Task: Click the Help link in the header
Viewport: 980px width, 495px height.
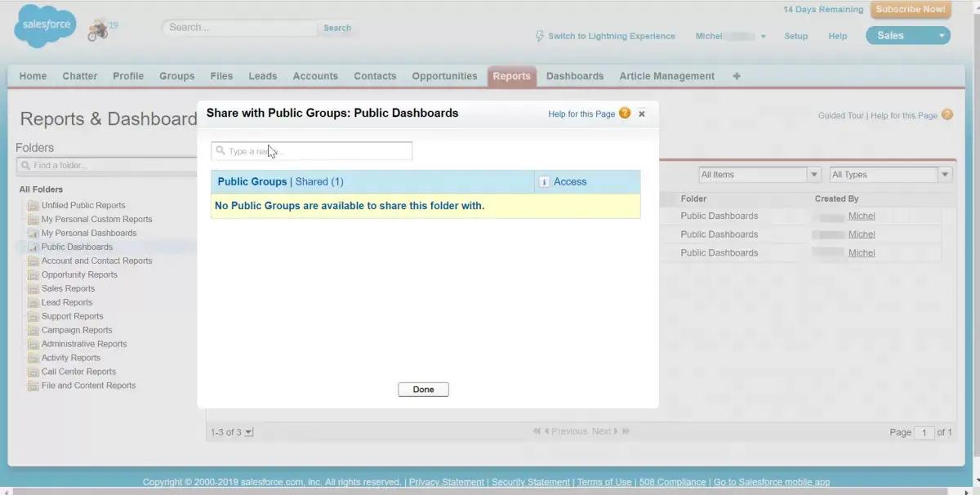Action: [837, 36]
